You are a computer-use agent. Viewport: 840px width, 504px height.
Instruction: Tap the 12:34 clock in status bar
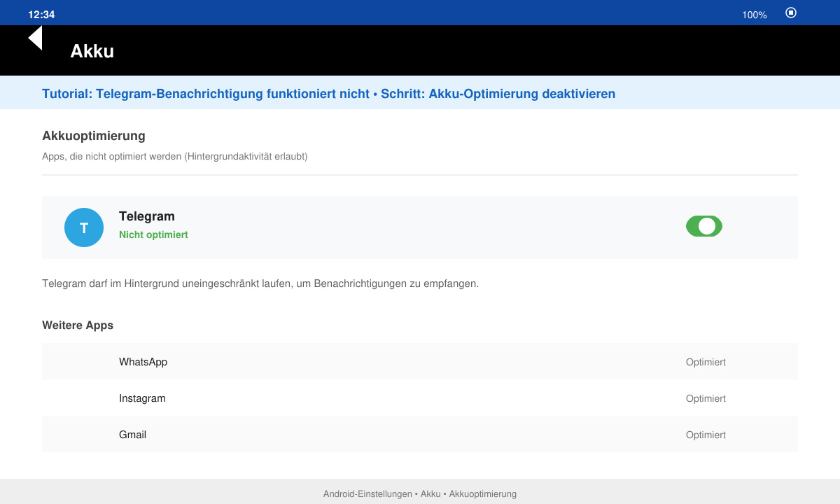[x=41, y=15]
